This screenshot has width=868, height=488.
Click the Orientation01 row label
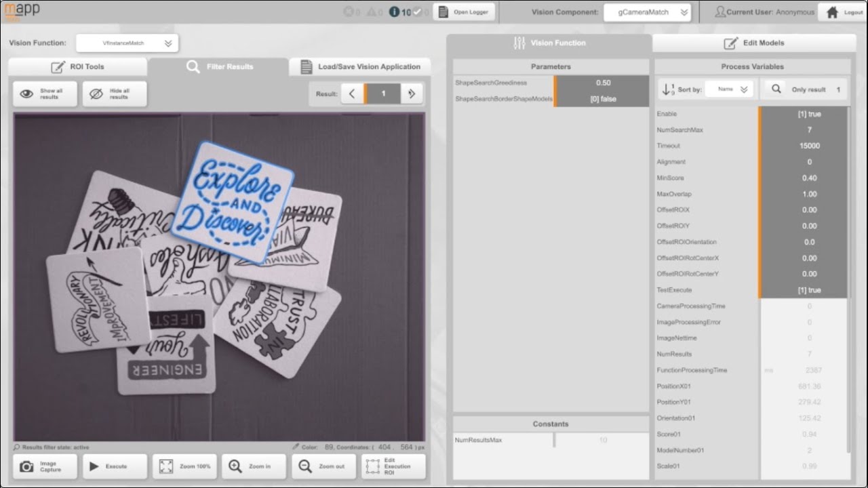(676, 418)
